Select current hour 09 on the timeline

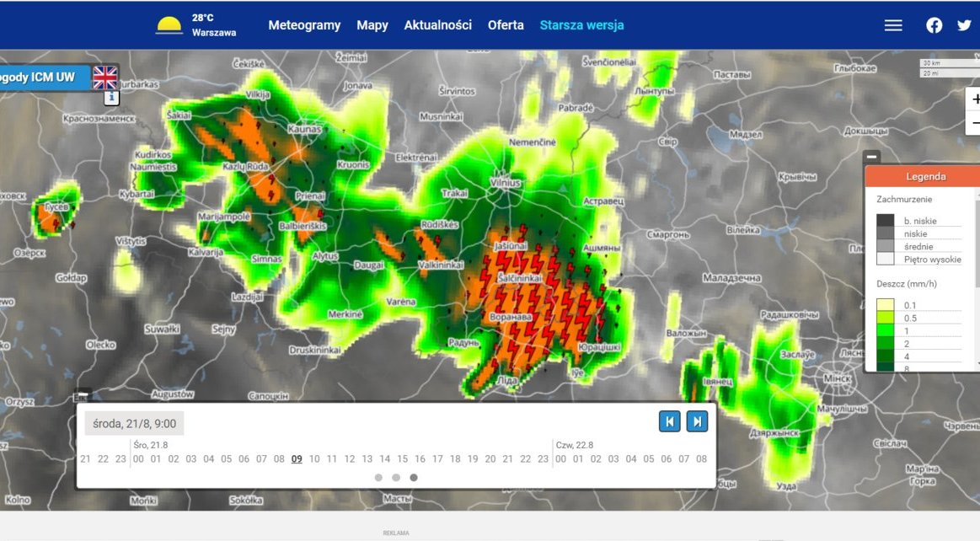pos(297,458)
